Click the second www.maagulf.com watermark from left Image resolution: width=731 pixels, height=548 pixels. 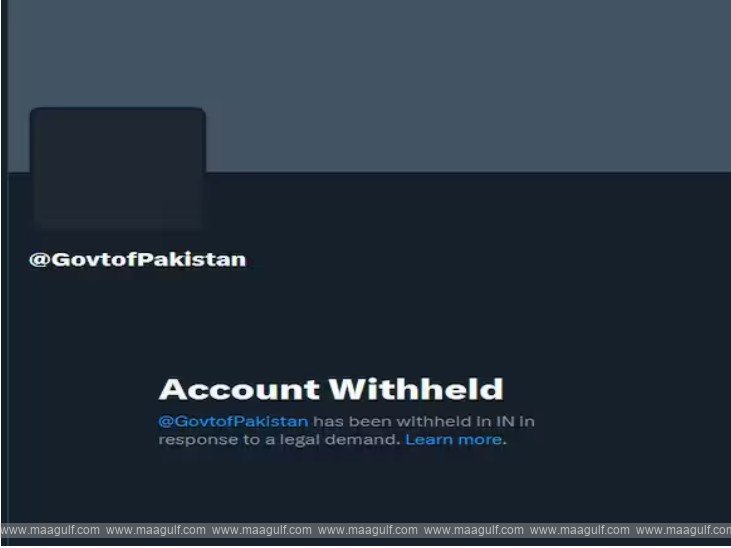pyautogui.click(x=156, y=530)
